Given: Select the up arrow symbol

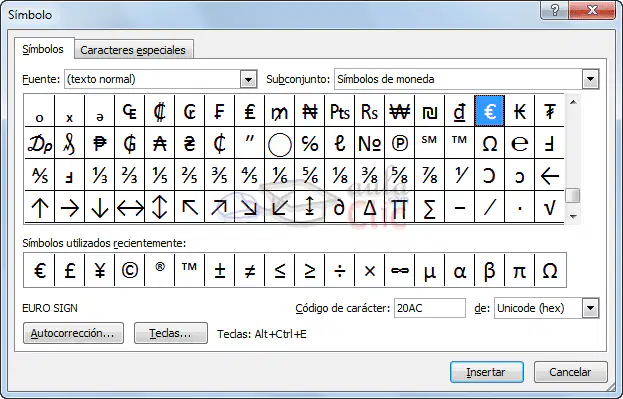Looking at the screenshot, I should coord(40,207).
